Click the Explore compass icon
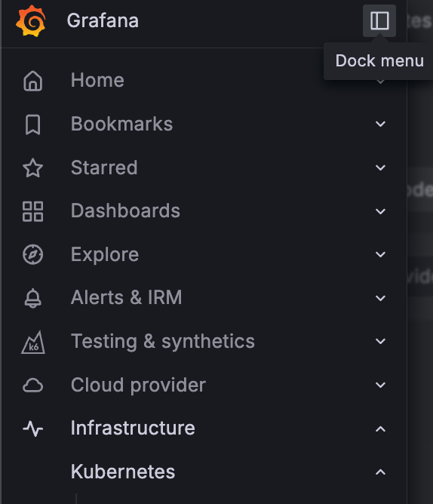The width and height of the screenshot is (433, 504). (x=32, y=254)
